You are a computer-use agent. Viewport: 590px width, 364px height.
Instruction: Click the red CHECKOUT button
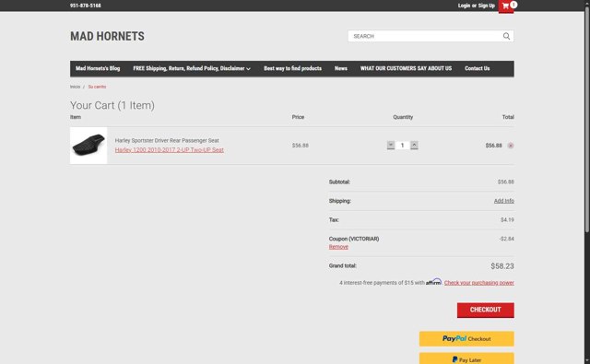pyautogui.click(x=486, y=310)
